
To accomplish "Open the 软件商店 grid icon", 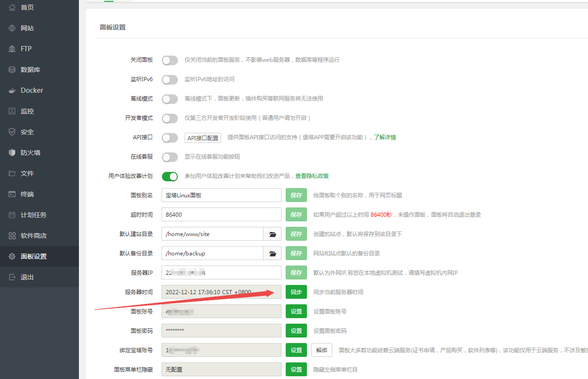I will [x=12, y=236].
